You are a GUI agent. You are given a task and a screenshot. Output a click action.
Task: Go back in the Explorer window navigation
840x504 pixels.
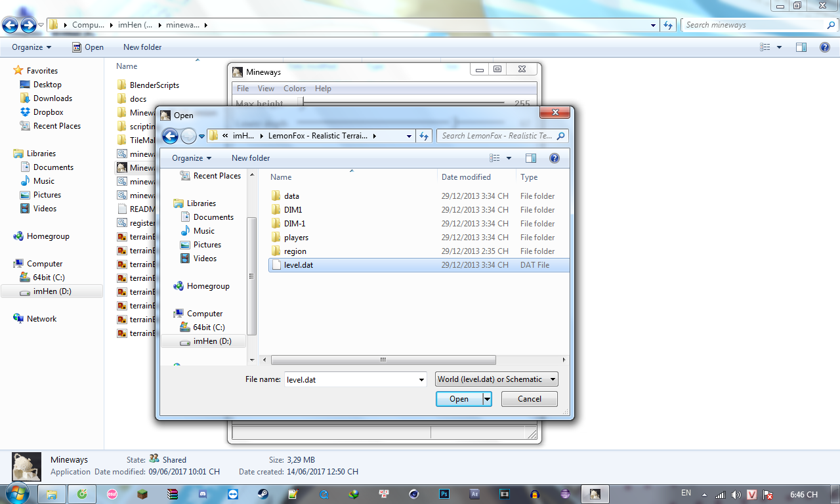10,25
